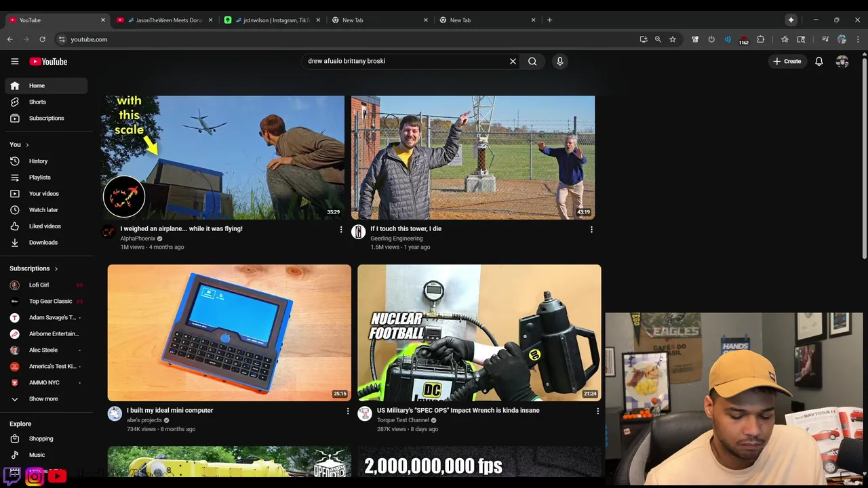Open more options for impact wrench video

(598, 411)
